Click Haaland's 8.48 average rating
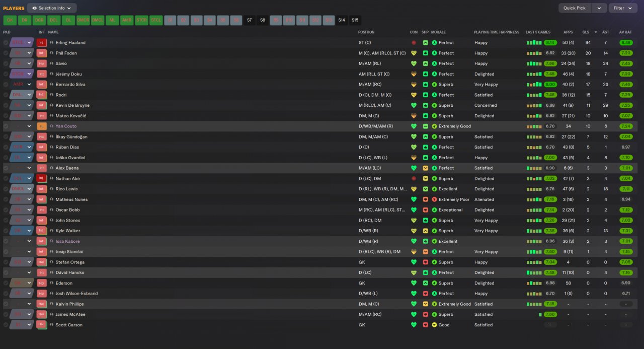The width and height of the screenshot is (644, 349). (626, 43)
